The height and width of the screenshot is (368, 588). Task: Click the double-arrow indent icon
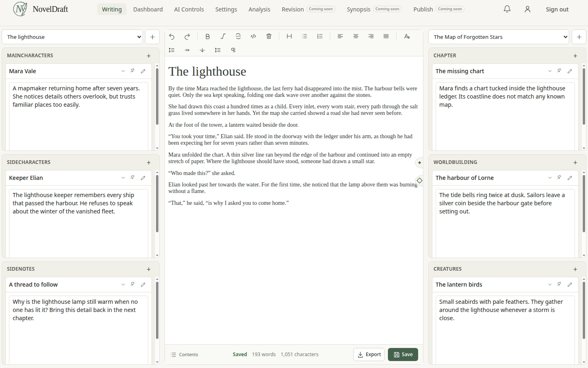coord(187,50)
